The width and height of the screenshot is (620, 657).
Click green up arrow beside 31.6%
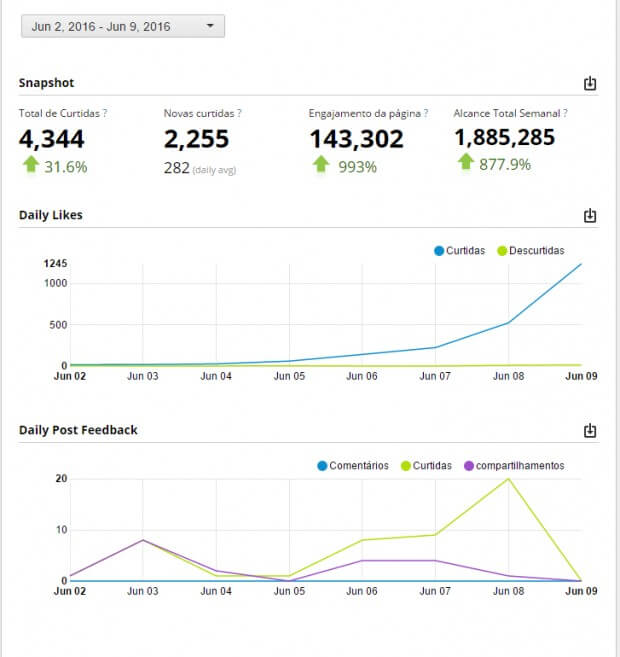31,164
